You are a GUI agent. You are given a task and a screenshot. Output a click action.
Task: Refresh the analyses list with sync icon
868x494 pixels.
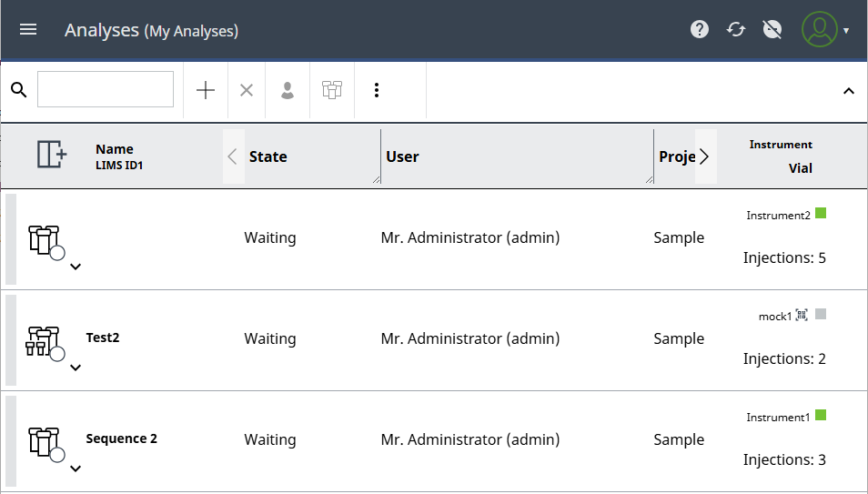click(x=736, y=29)
